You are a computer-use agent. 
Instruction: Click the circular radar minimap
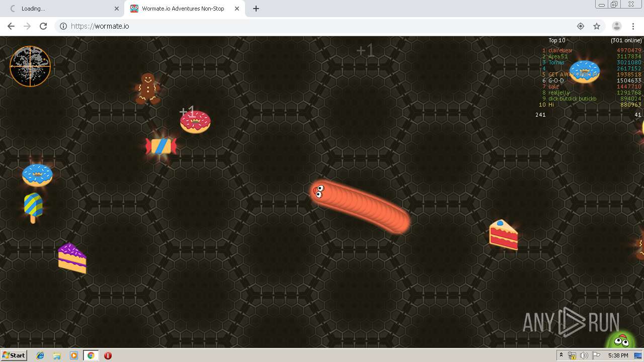click(x=30, y=66)
